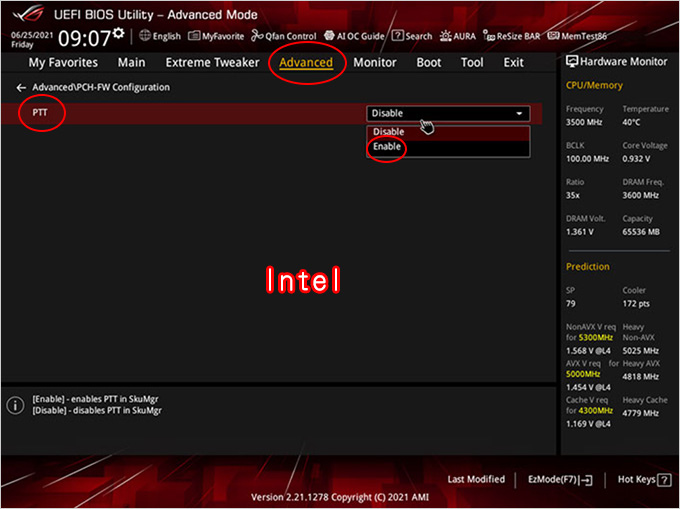Click the 09:07 clock display
Image resolution: width=680 pixels, height=509 pixels.
[x=85, y=38]
